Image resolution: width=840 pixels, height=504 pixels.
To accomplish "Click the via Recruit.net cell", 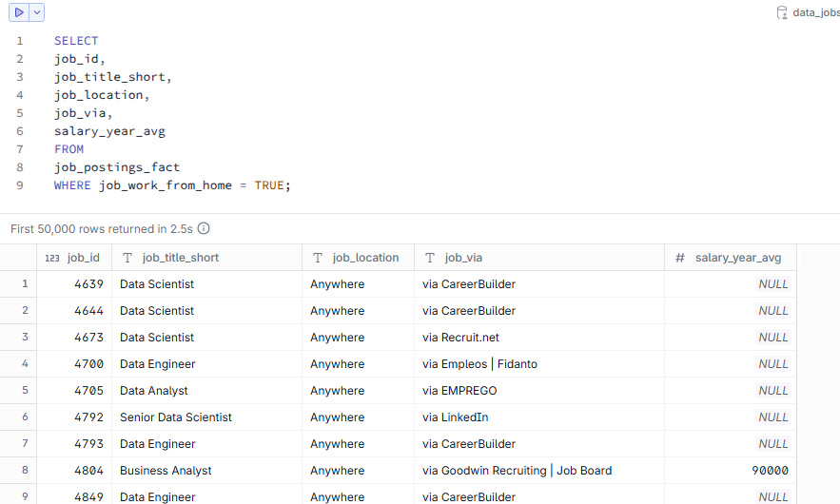I will click(539, 338).
